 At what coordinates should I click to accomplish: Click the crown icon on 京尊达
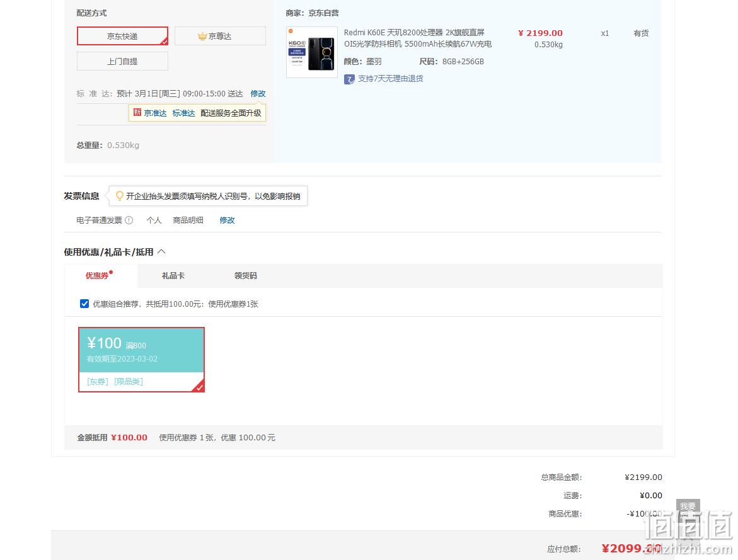[x=202, y=37]
